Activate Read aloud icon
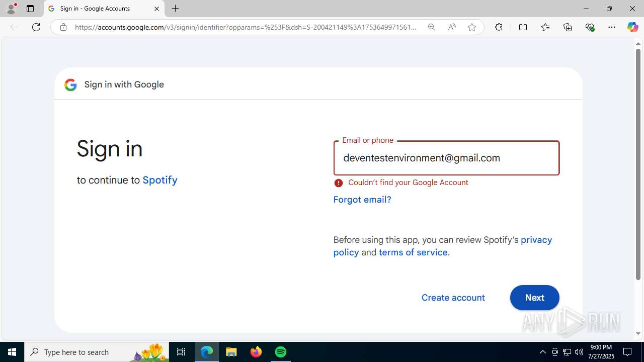 point(451,27)
